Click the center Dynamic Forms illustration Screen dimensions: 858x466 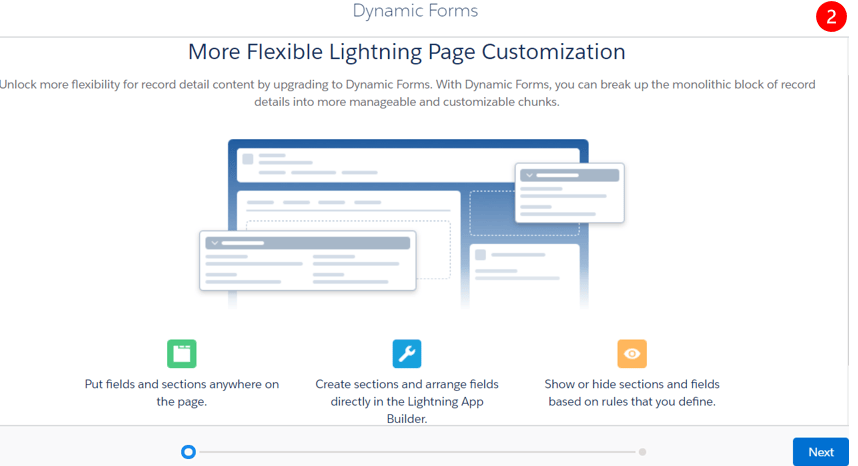tap(411, 224)
